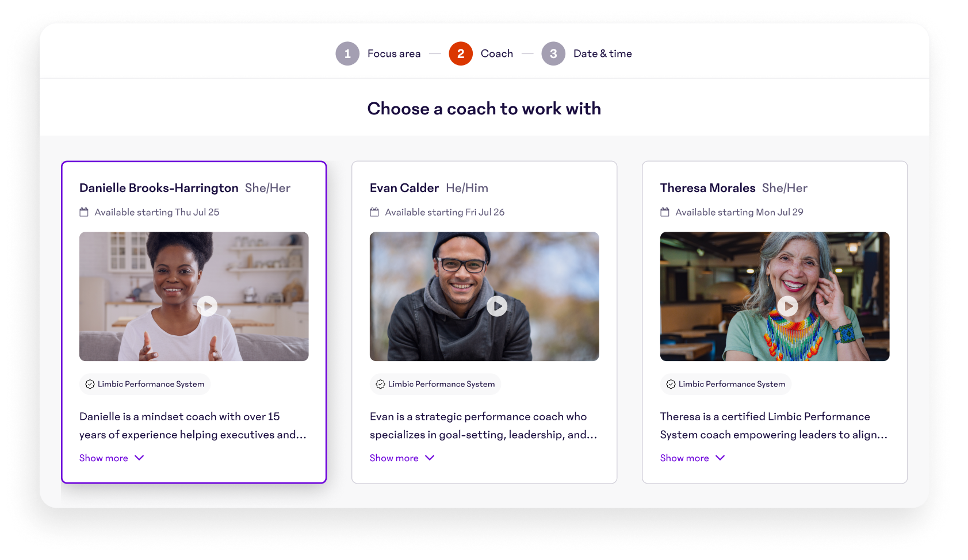Click Evan's Limbic Performance System badge
Viewport: 968px width, 560px height.
[435, 384]
